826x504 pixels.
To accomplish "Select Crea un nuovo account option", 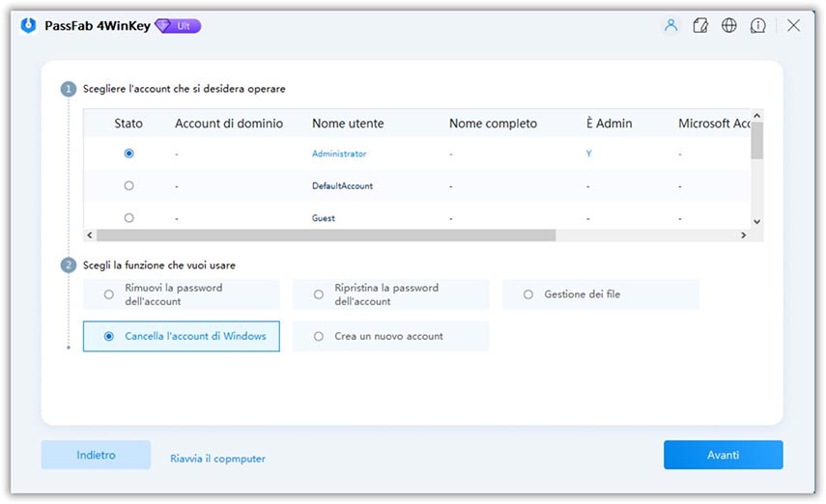I will pyautogui.click(x=319, y=336).
